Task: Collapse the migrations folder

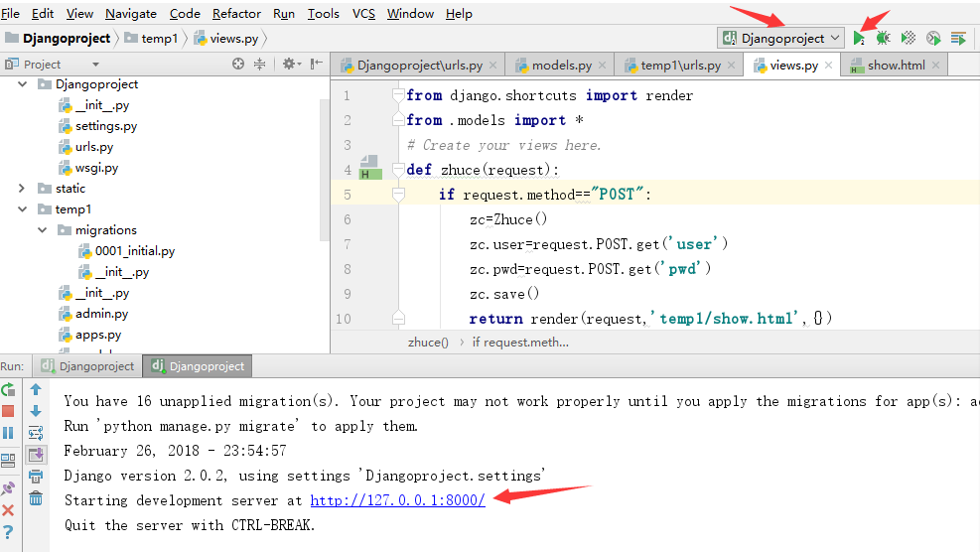Action: [x=43, y=230]
